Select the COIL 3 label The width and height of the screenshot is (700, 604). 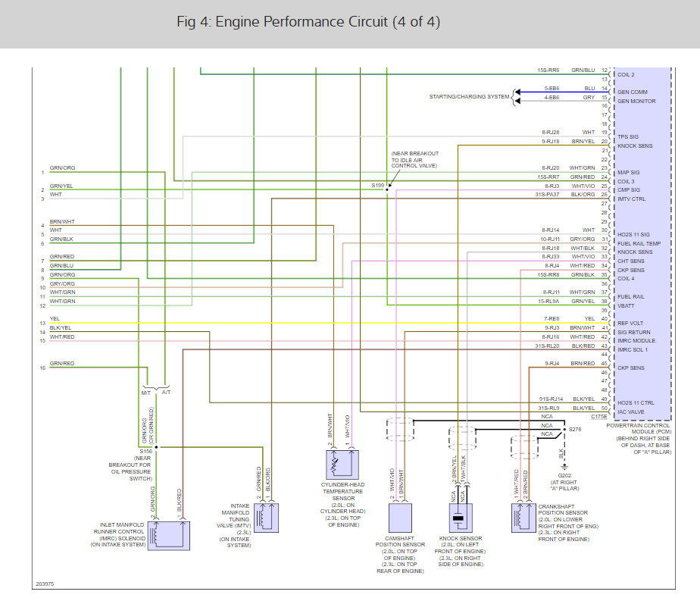click(x=626, y=181)
